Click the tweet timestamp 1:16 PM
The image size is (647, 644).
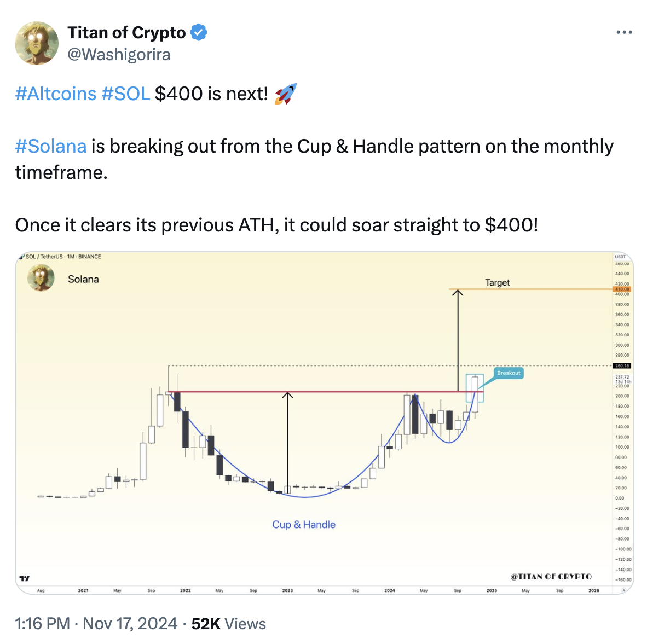43,623
